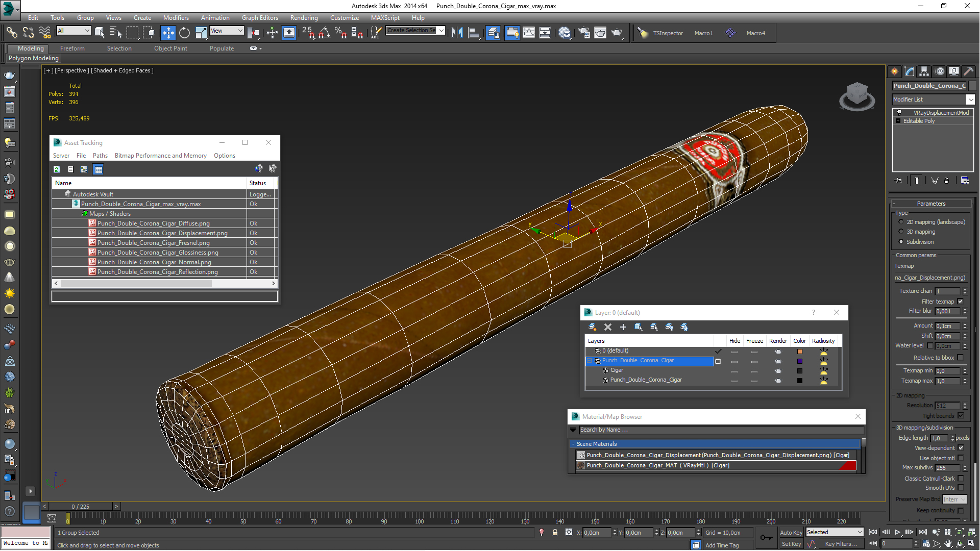
Task: Toggle the Percent Snap tool
Action: 340,33
